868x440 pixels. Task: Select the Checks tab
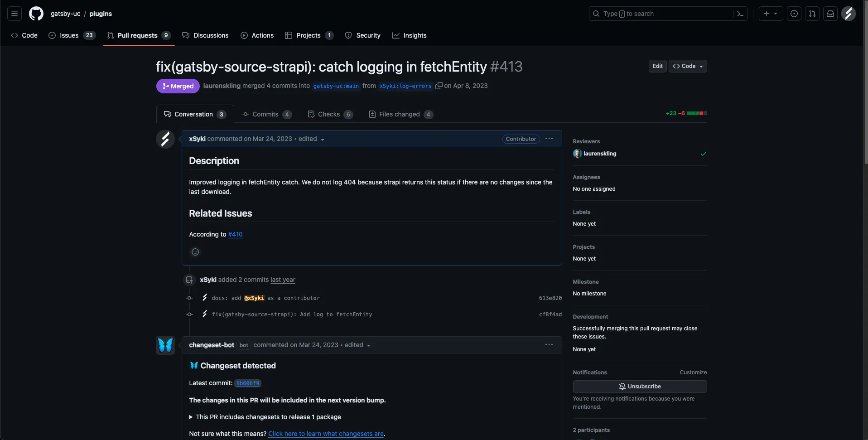tap(330, 114)
